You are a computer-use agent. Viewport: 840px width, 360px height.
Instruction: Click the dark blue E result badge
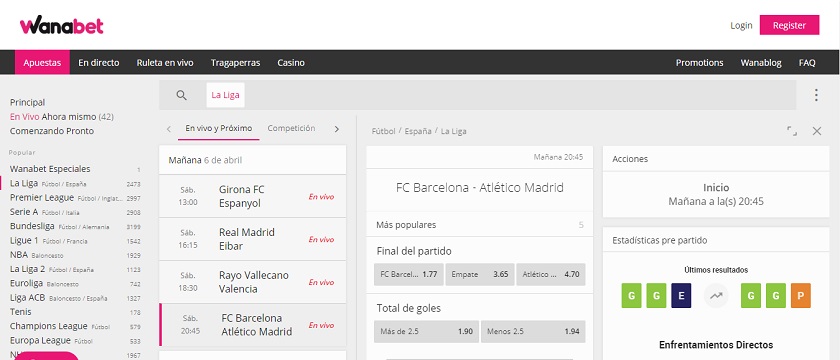pyautogui.click(x=681, y=296)
